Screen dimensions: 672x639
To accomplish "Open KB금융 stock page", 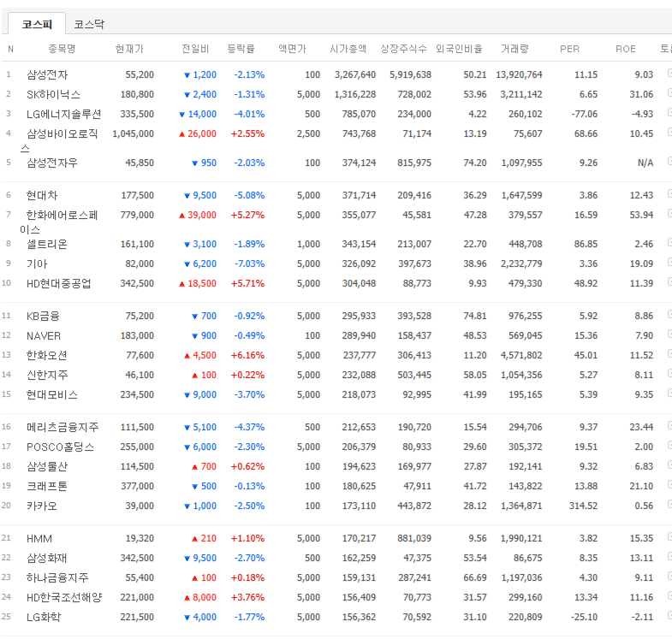I will coord(43,316).
